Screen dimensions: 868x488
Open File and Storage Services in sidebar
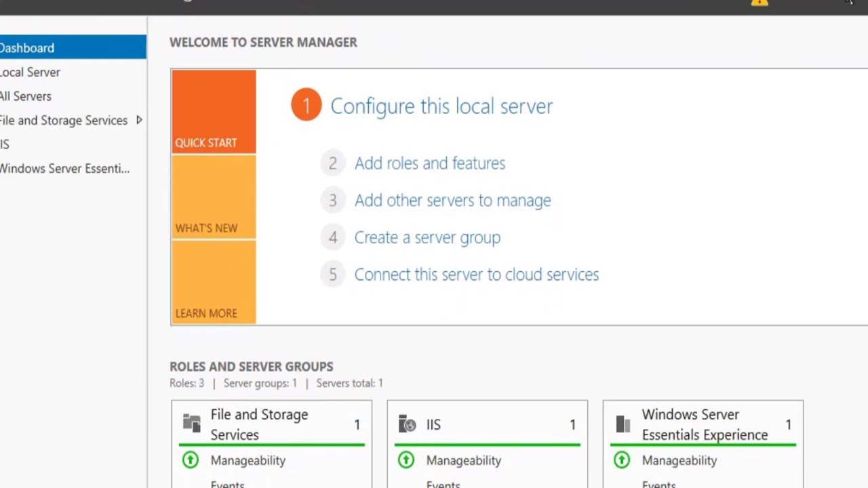click(x=64, y=120)
